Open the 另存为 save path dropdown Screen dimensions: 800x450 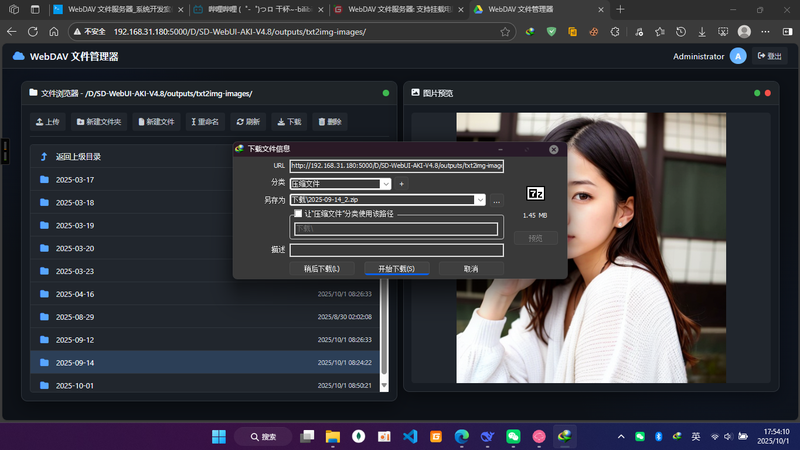(x=480, y=200)
